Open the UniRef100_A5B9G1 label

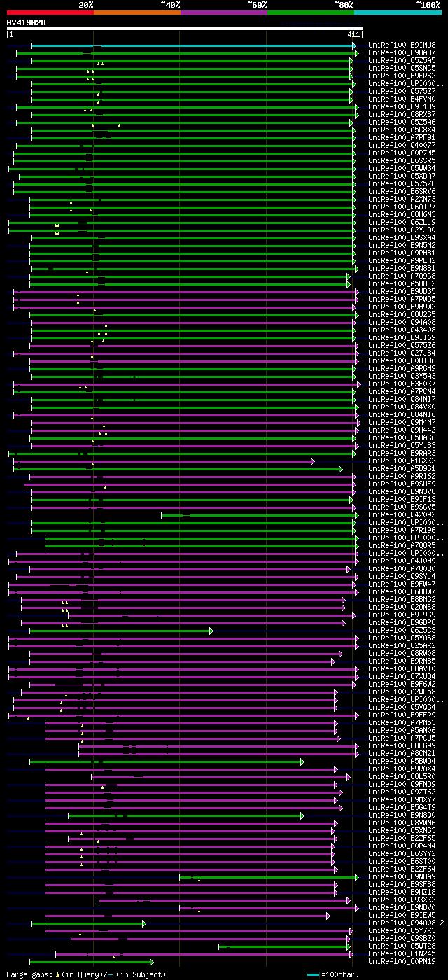point(402,468)
